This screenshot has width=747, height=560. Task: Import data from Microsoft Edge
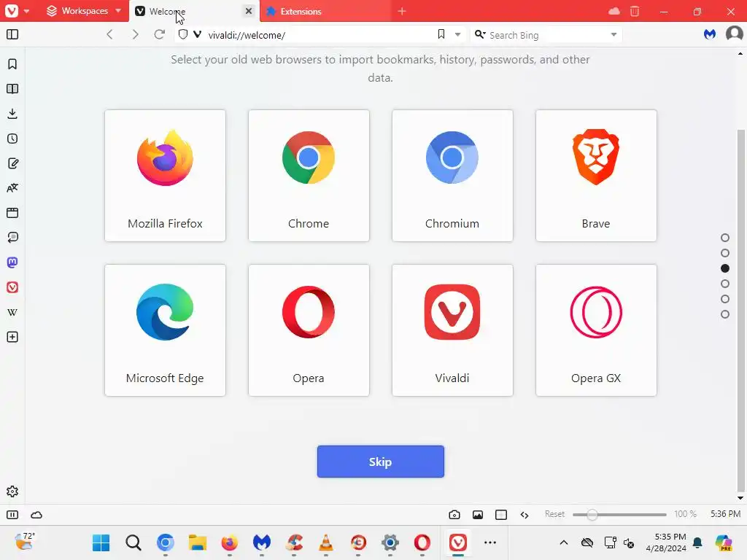click(165, 330)
